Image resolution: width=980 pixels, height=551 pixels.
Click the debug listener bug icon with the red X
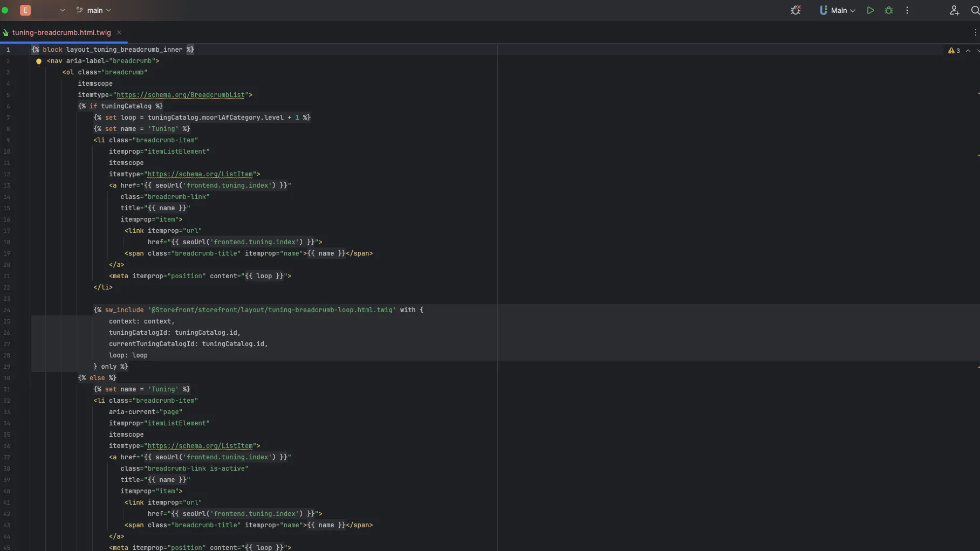[796, 10]
